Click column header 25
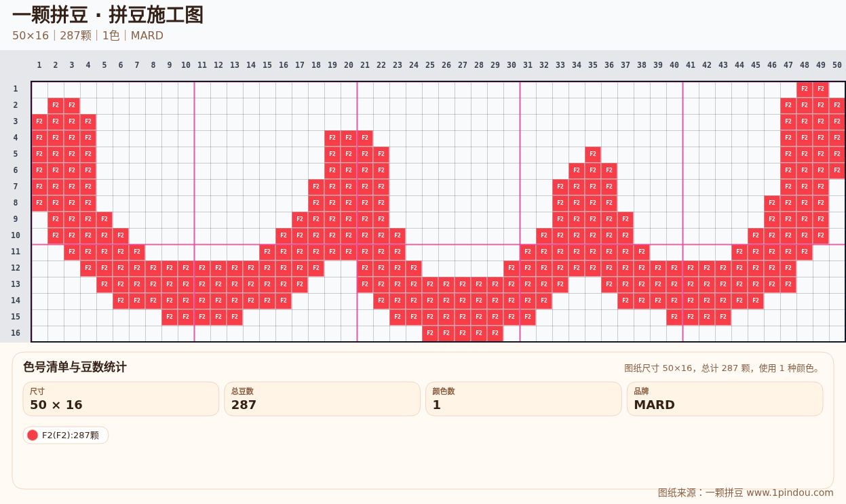 click(430, 65)
